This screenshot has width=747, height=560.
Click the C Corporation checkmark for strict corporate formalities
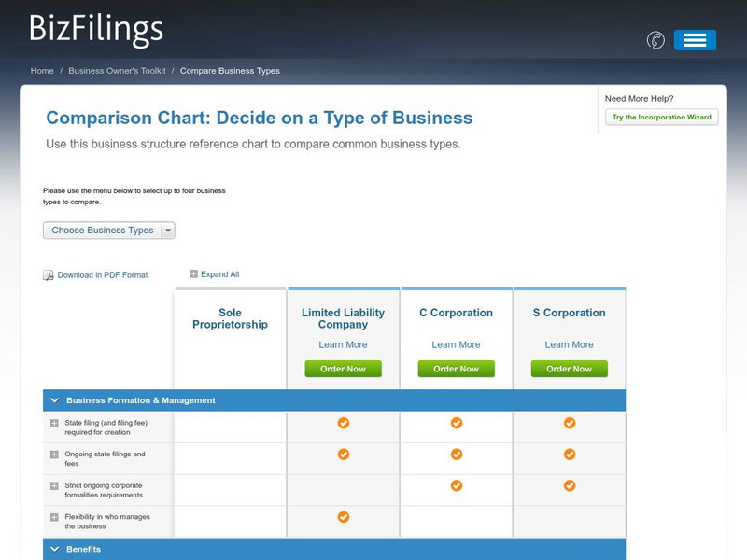457,485
